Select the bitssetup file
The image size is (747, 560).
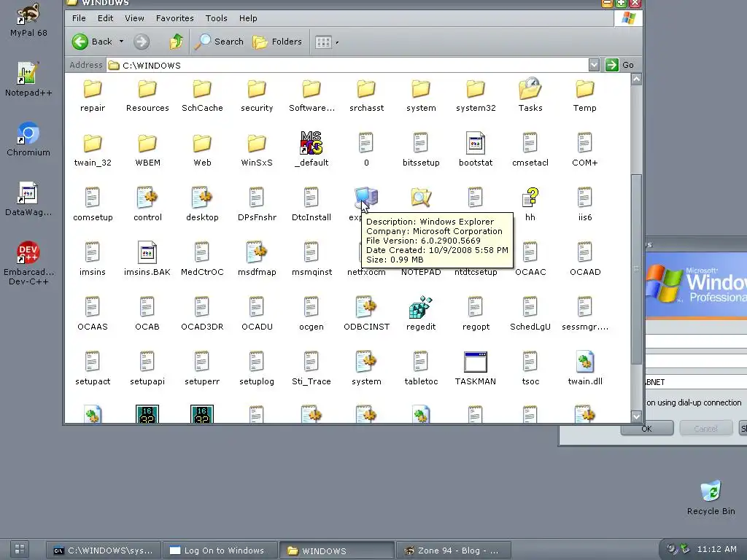(x=421, y=149)
